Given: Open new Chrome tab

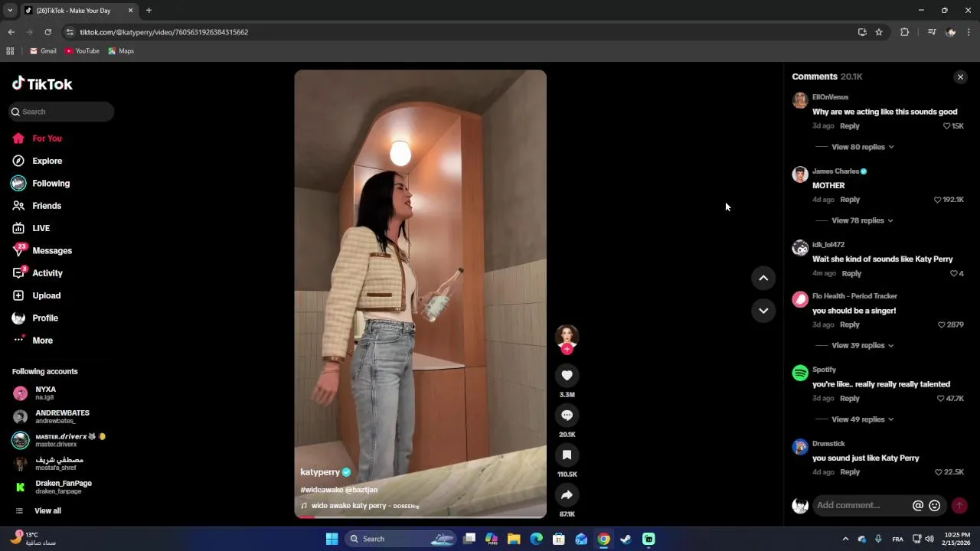Looking at the screenshot, I should point(149,11).
